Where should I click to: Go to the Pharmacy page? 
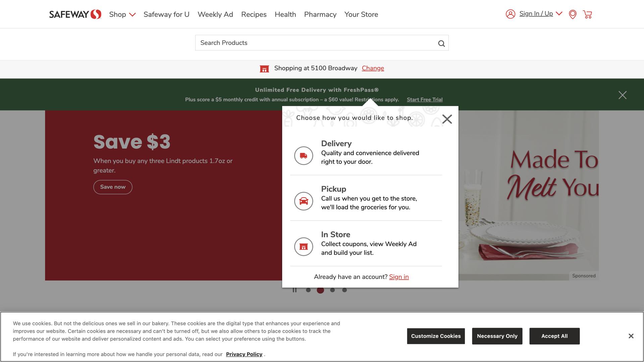tap(320, 14)
